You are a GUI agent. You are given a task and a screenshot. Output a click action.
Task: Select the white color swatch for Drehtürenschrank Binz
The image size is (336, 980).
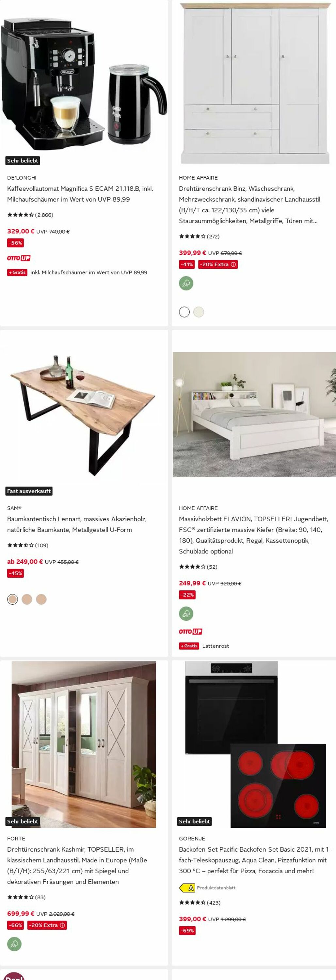point(184,312)
